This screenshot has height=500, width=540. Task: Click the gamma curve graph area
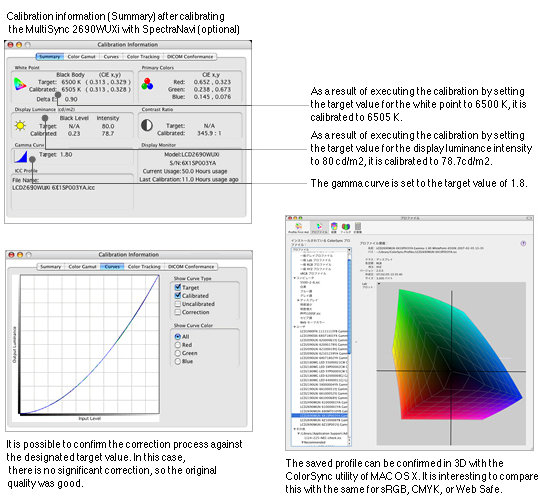tap(90, 344)
